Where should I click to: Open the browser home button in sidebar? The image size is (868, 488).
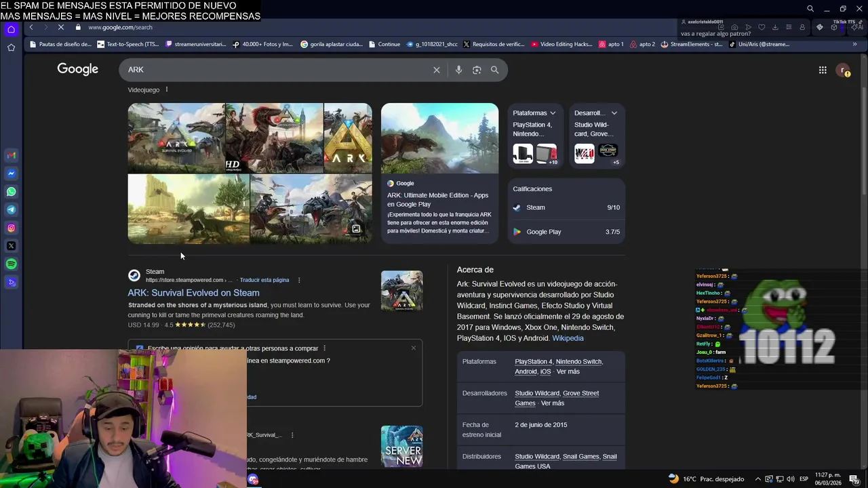11,29
